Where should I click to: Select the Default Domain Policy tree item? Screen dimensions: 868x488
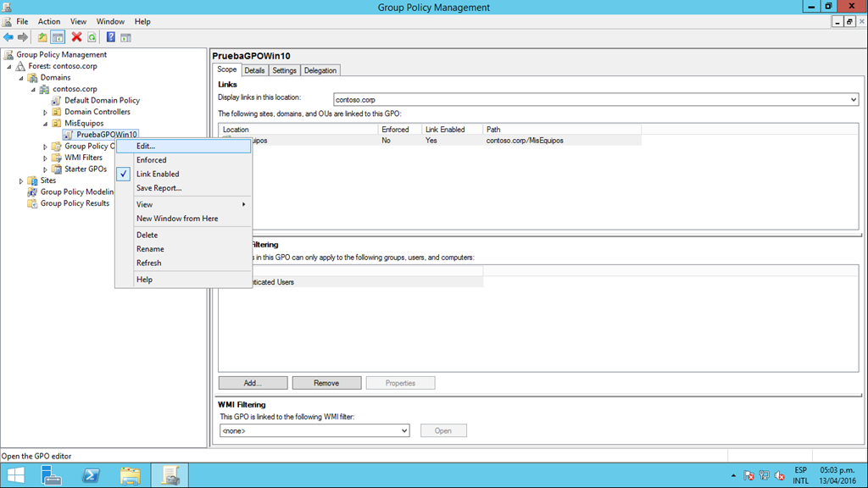[x=102, y=100]
